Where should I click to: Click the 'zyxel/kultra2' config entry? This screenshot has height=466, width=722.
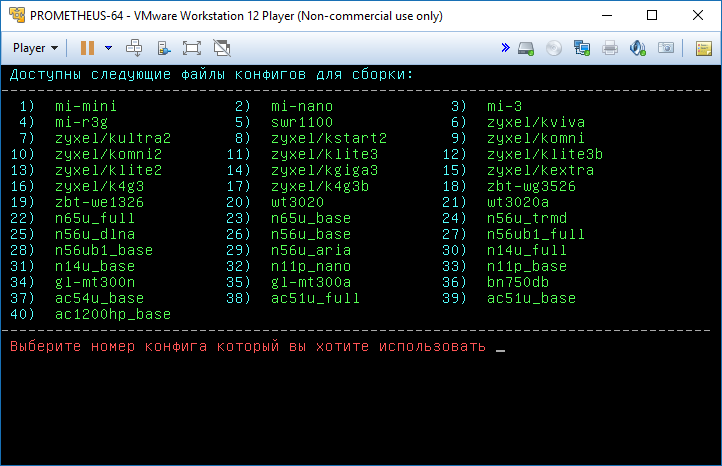click(113, 138)
